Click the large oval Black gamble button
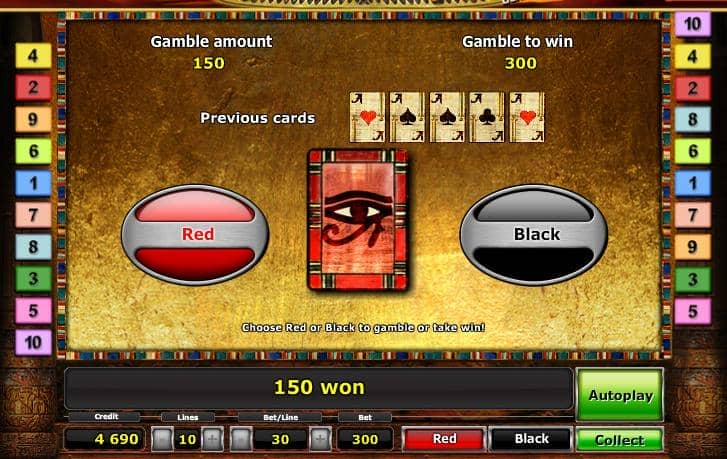The width and height of the screenshot is (727, 459). 534,234
